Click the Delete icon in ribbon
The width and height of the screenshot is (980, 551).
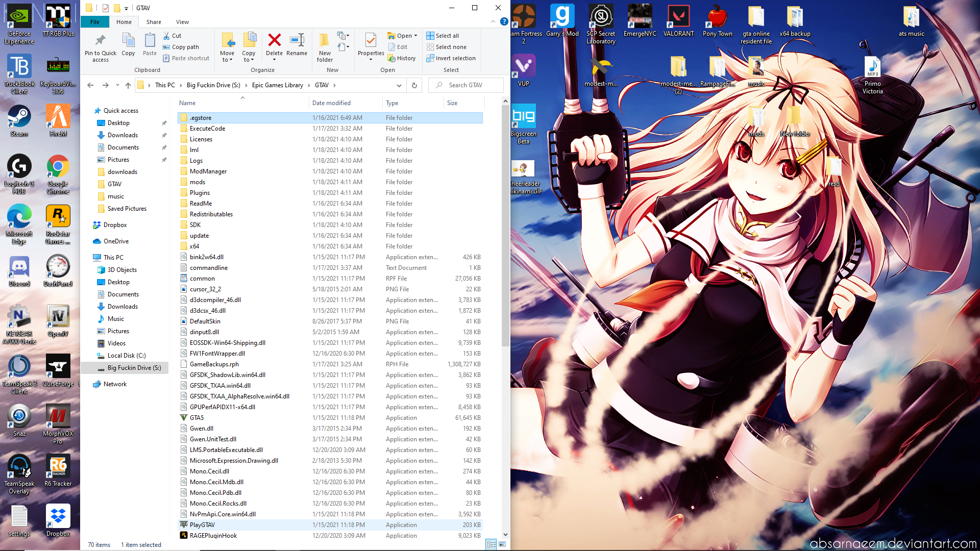click(x=274, y=41)
